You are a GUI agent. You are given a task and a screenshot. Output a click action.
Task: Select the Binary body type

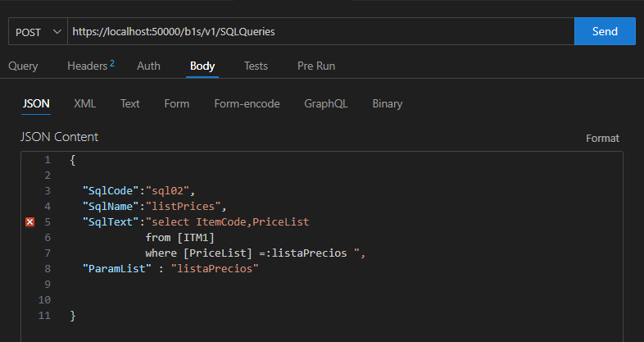click(x=387, y=103)
